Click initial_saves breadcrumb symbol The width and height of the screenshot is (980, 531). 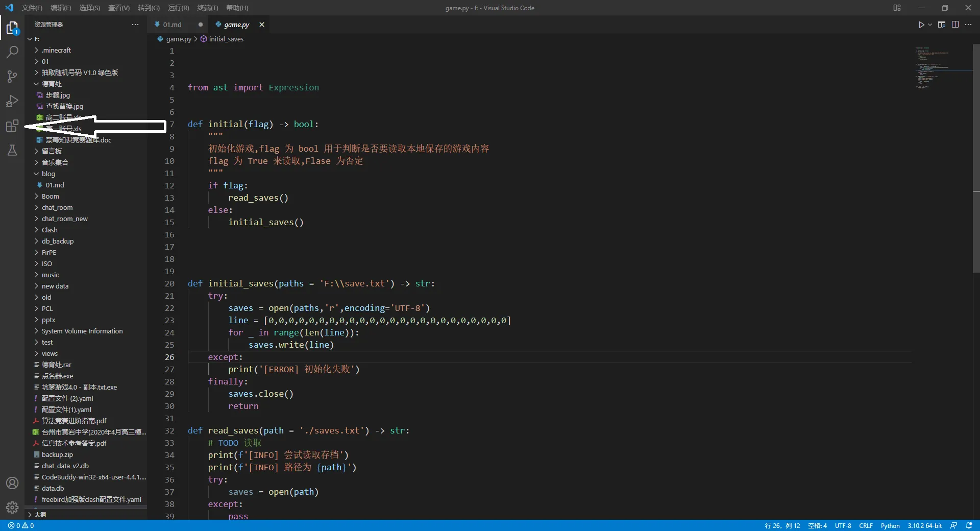click(x=226, y=39)
